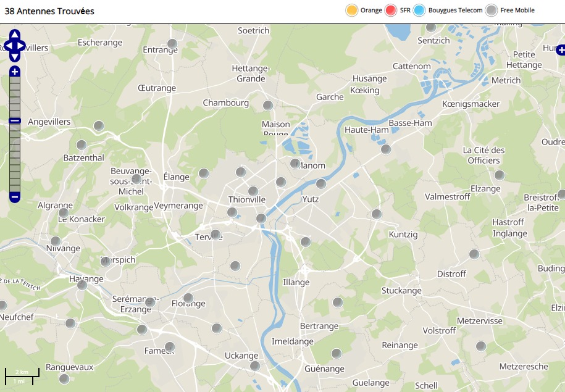Viewport: 565px width, 392px height.
Task: Select the antenna marker beside Yutz
Action: tap(320, 184)
